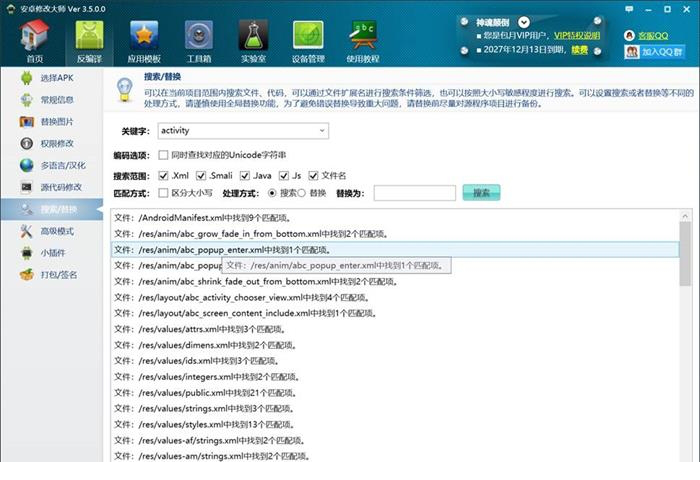
Task: Open the 客服QQ link
Action: click(x=653, y=36)
